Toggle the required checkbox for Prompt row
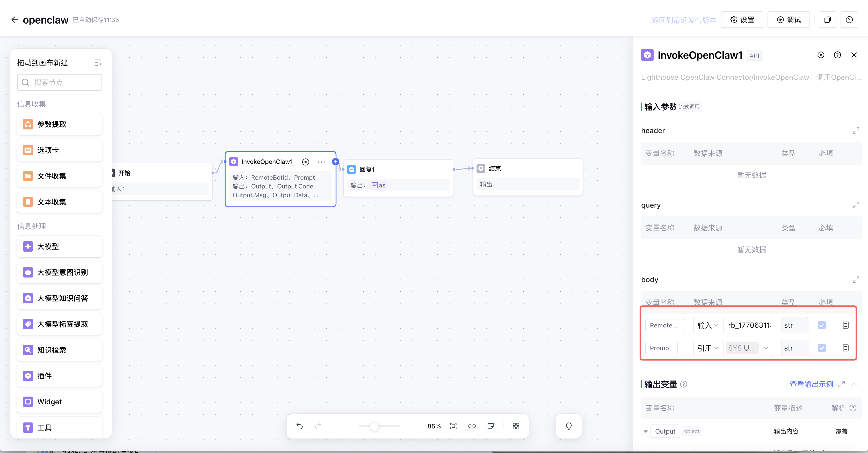 click(x=821, y=348)
